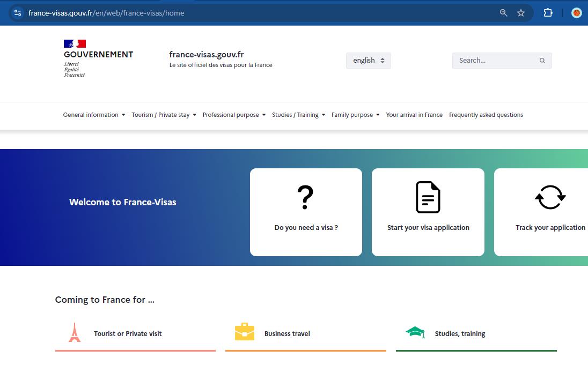This screenshot has width=588, height=365.
Task: Open the Family purpose menu
Action: coord(355,115)
